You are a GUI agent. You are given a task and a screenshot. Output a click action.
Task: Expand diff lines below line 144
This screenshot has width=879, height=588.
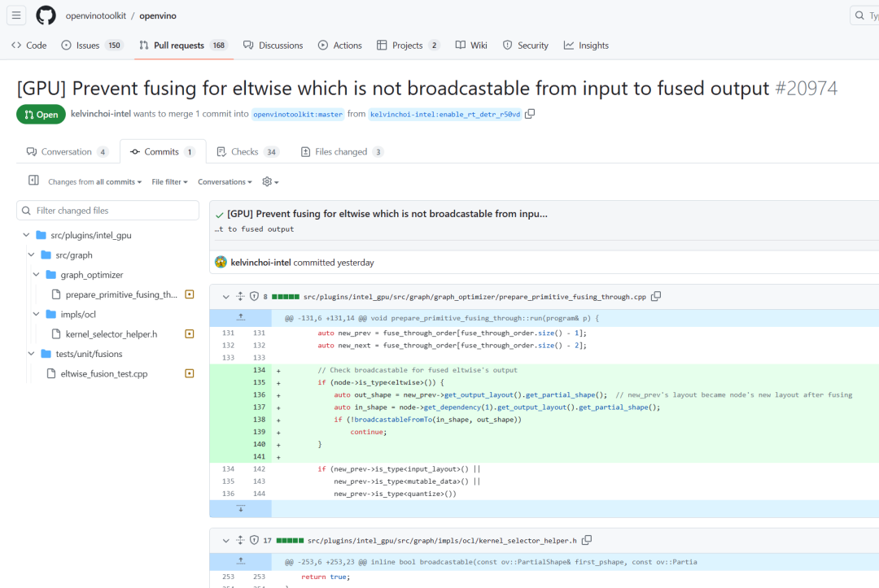pyautogui.click(x=240, y=508)
